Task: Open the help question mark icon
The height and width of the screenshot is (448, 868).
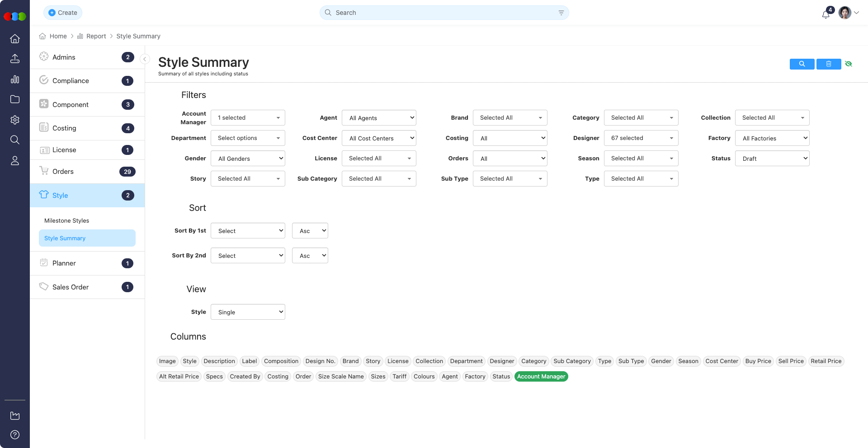Action: tap(15, 435)
